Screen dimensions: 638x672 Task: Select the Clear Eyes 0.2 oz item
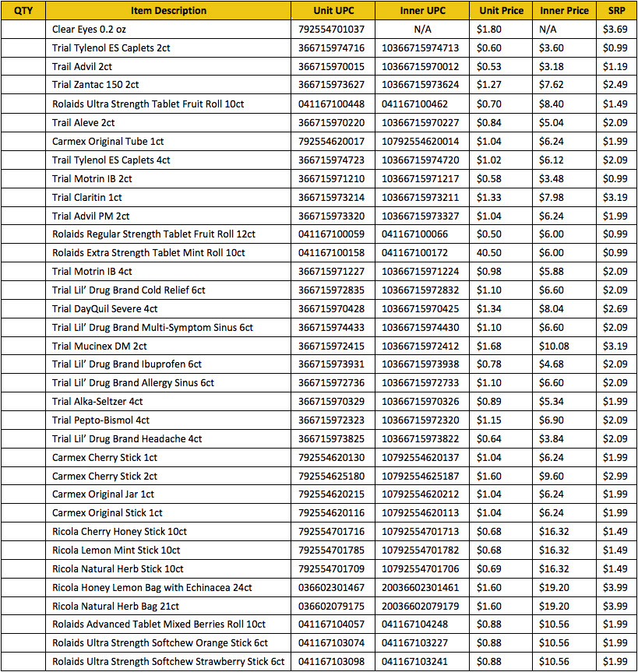[89, 30]
